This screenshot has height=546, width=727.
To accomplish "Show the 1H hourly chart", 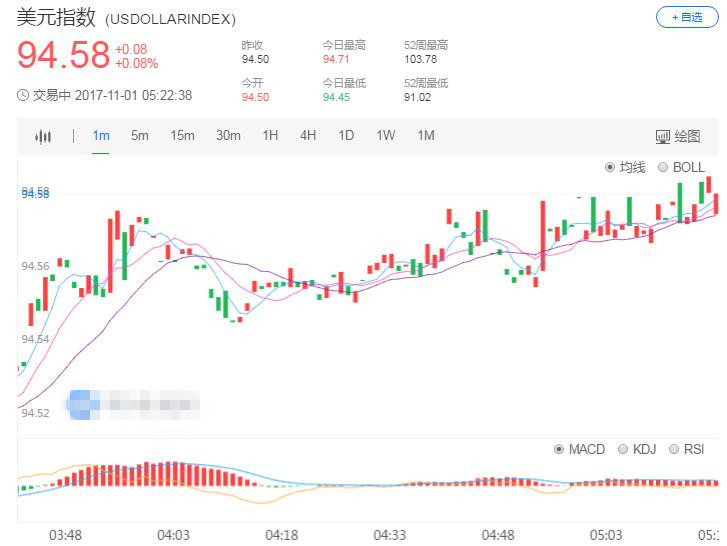I will click(270, 136).
